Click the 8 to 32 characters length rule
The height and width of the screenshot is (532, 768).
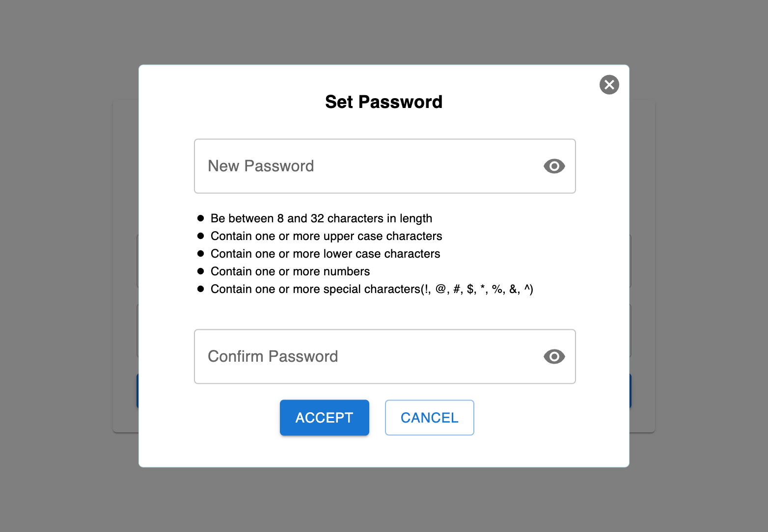[321, 218]
